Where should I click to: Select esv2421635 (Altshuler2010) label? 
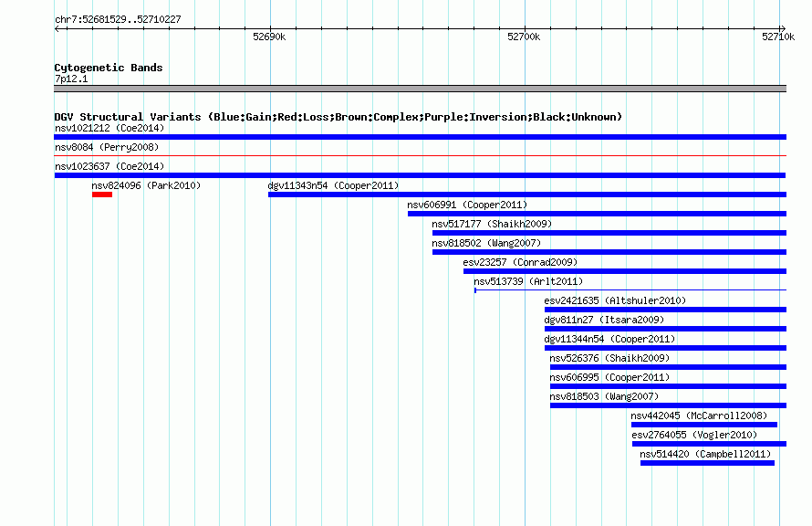[615, 300]
